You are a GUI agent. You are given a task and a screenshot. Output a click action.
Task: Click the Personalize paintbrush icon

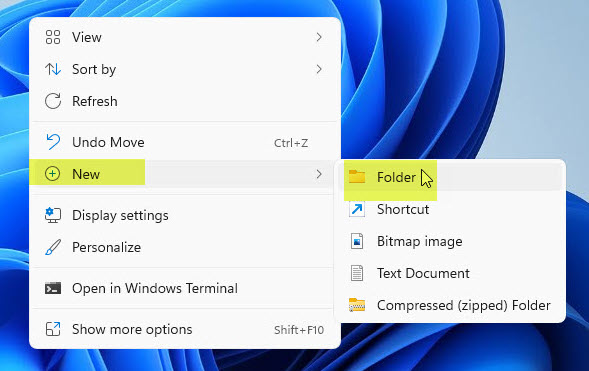pyautogui.click(x=53, y=247)
